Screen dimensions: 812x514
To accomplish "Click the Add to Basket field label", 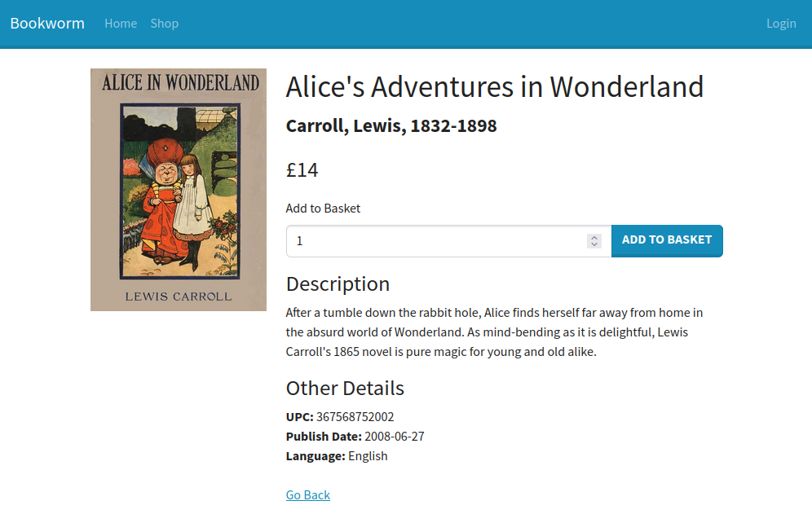I will [323, 209].
